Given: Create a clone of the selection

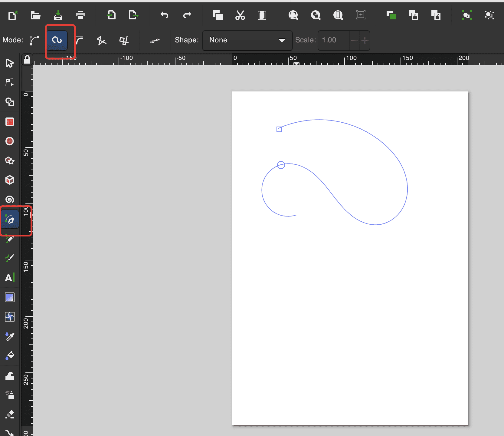Looking at the screenshot, I should click(414, 15).
